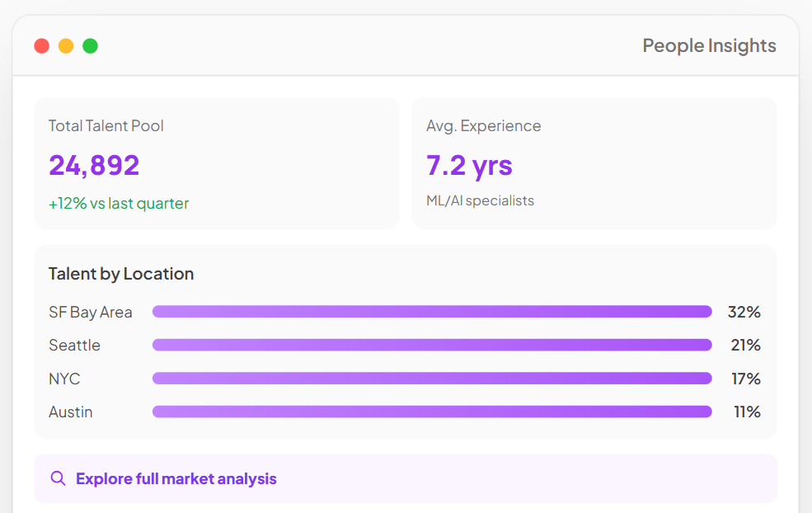
Task: Click the magnifying glass search icon
Action: [x=58, y=478]
